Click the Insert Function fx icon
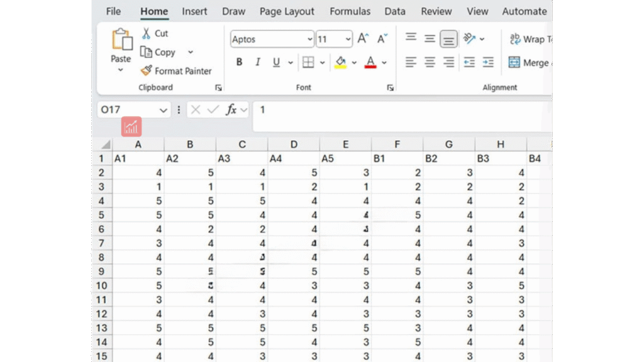 [231, 110]
